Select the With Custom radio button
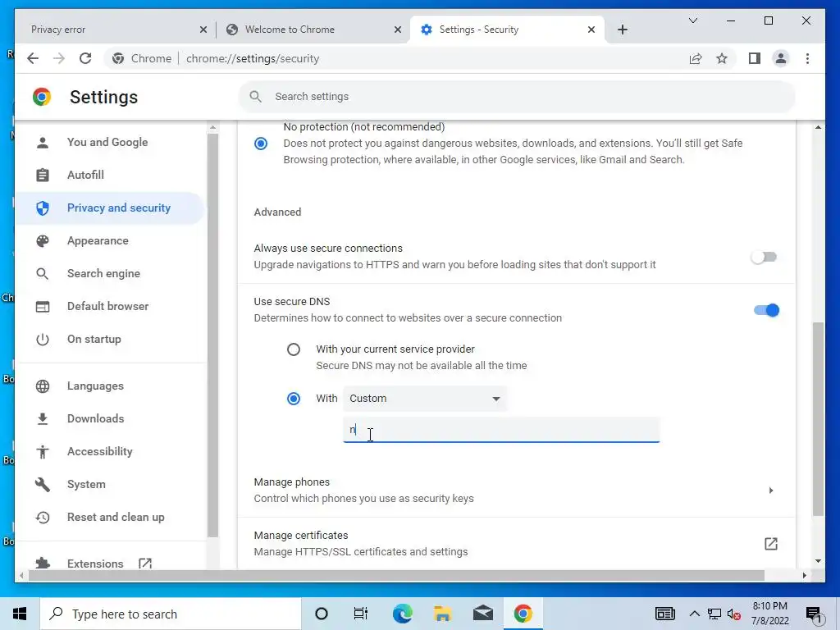Screen dimensions: 840x630 [x=294, y=399]
